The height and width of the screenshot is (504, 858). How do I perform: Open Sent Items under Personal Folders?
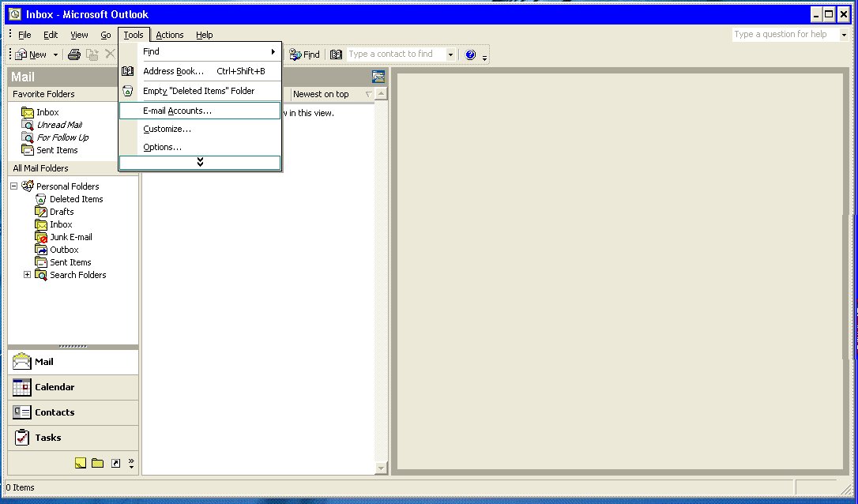[x=70, y=262]
